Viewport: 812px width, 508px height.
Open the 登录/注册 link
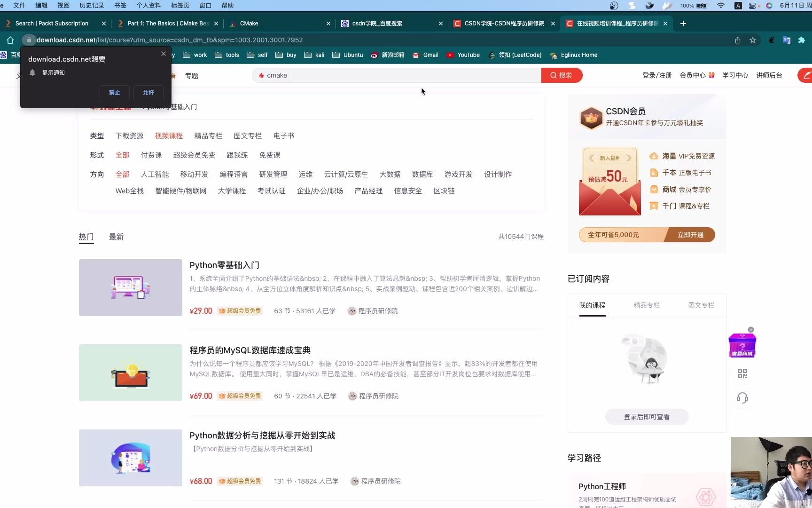[657, 75]
